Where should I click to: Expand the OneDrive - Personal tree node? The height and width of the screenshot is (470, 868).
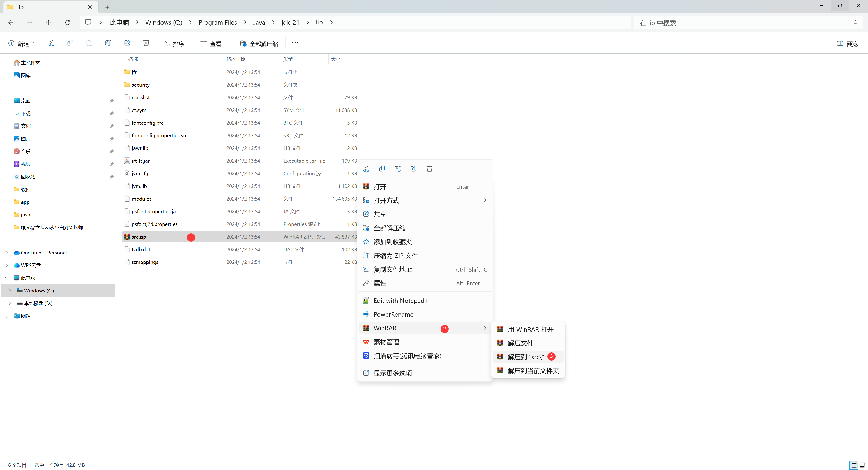pos(7,253)
